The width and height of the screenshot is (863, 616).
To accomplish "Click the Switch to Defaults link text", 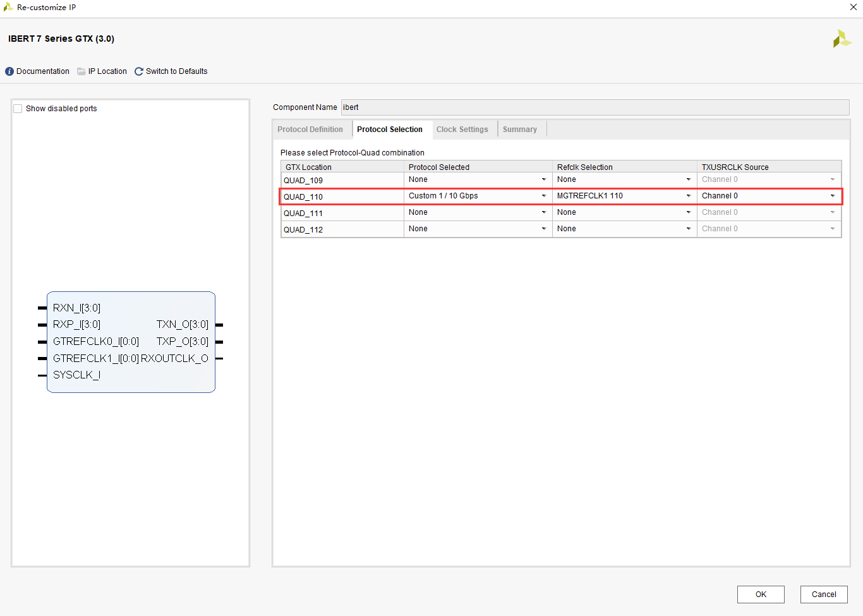I will tap(177, 71).
